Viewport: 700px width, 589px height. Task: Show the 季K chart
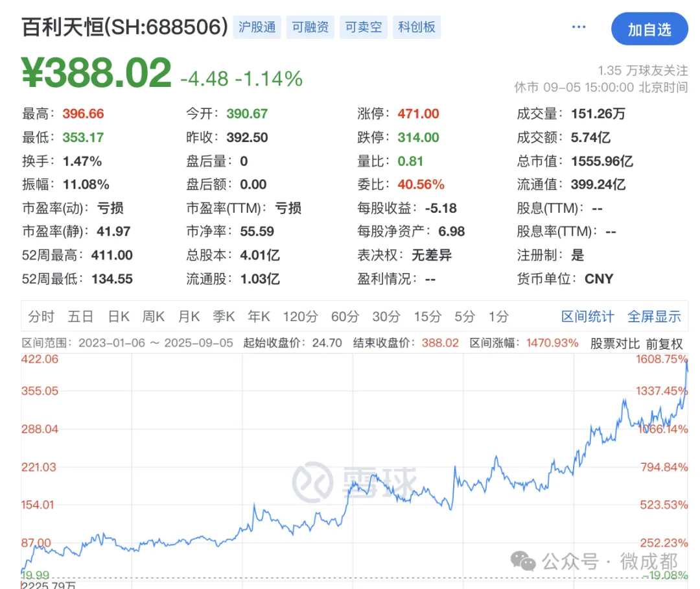click(x=224, y=317)
